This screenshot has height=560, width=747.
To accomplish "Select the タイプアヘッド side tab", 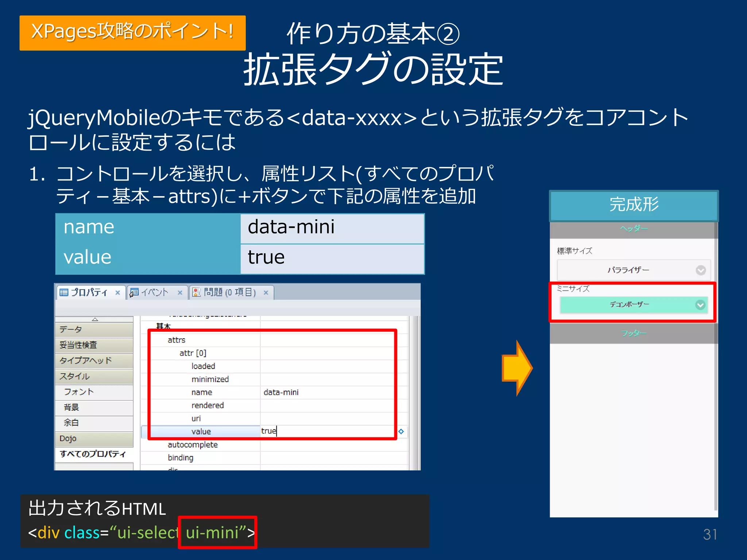I will pos(94,361).
